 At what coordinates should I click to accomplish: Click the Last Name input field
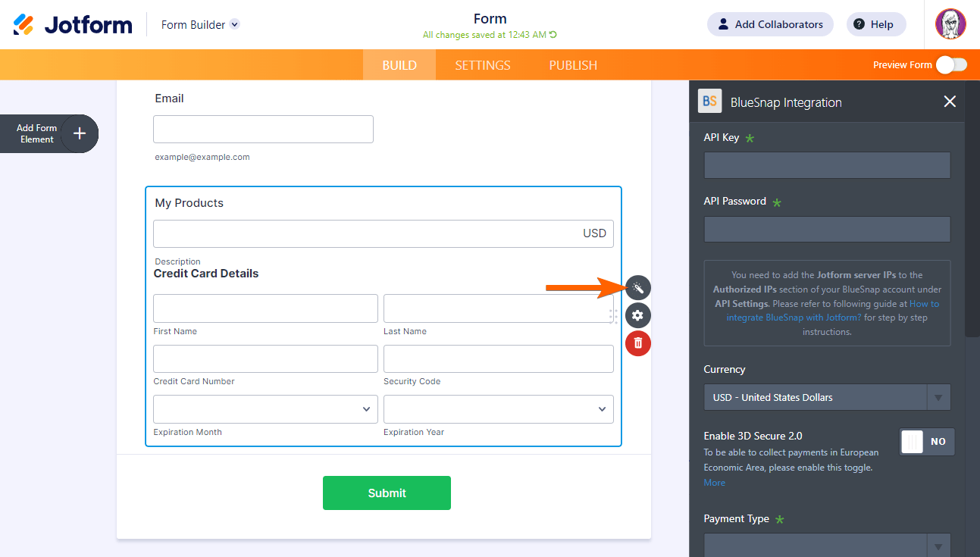499,308
